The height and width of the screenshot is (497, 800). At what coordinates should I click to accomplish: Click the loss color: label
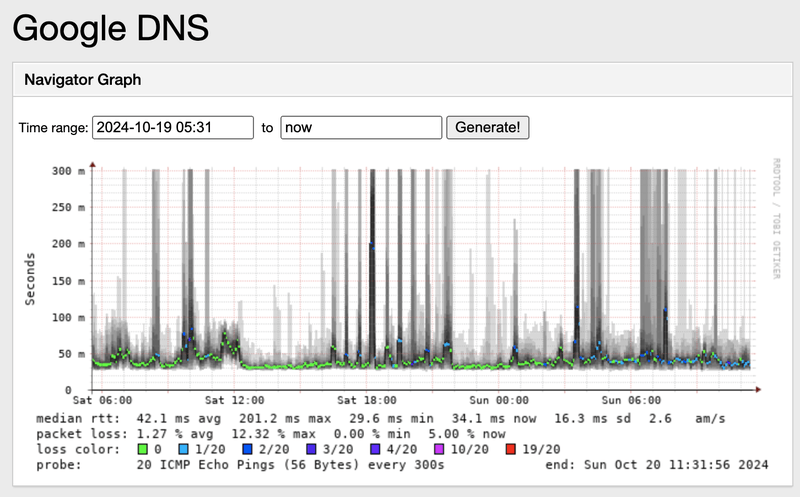click(x=78, y=449)
